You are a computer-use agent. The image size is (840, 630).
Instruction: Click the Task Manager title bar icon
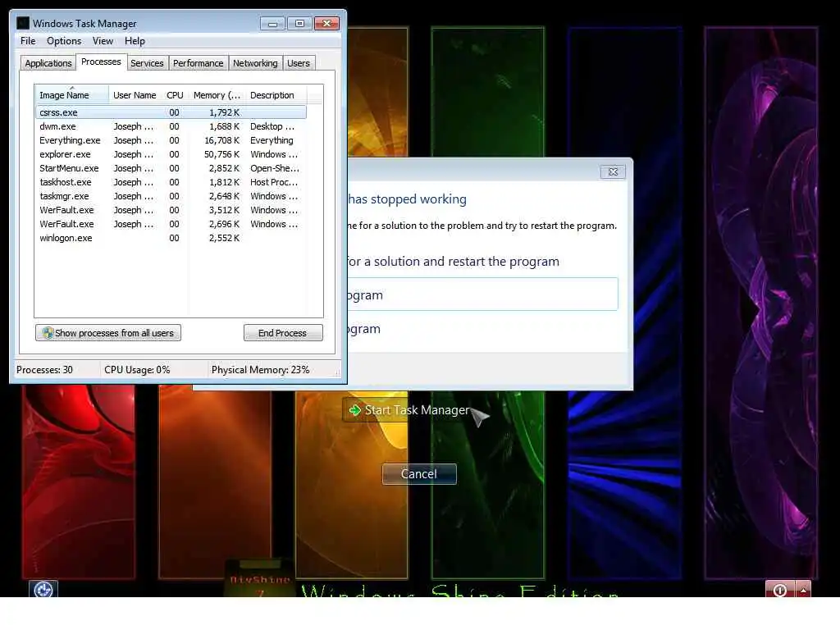click(x=22, y=24)
